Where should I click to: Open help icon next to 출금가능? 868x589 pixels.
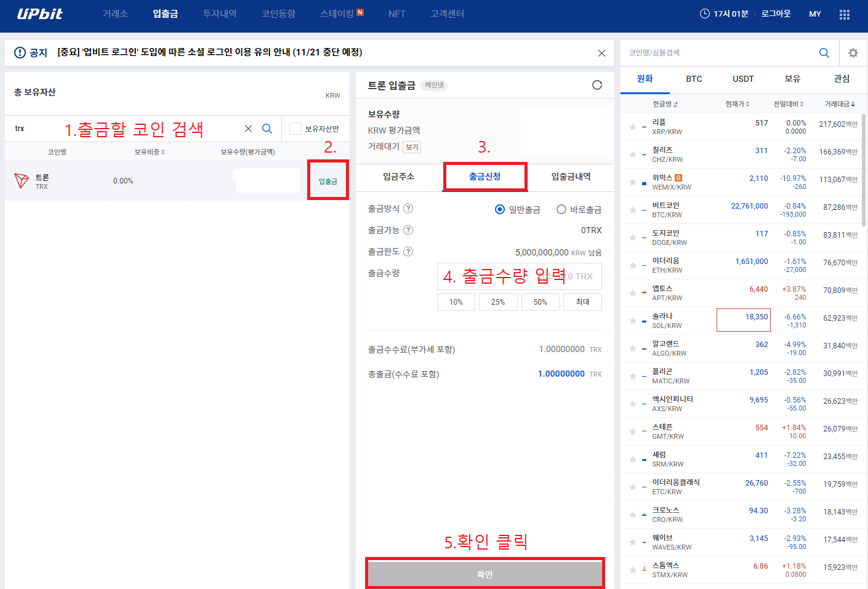[x=408, y=230]
